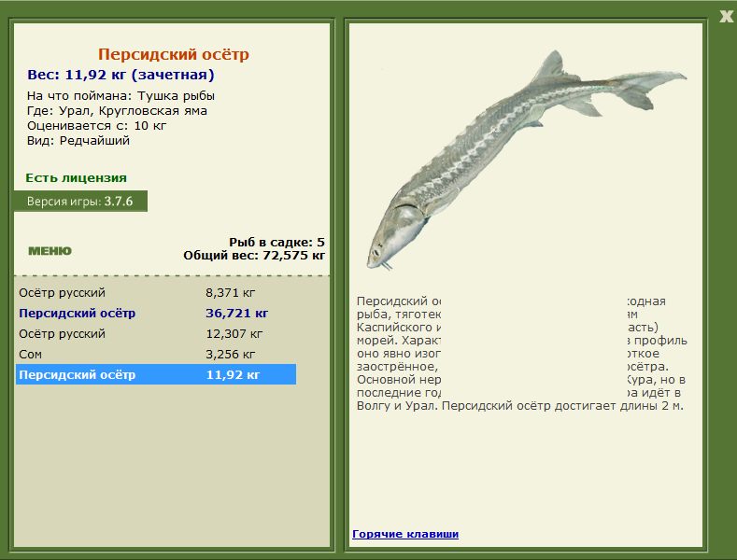Select the Сом 3,256 кг row

[x=156, y=355]
